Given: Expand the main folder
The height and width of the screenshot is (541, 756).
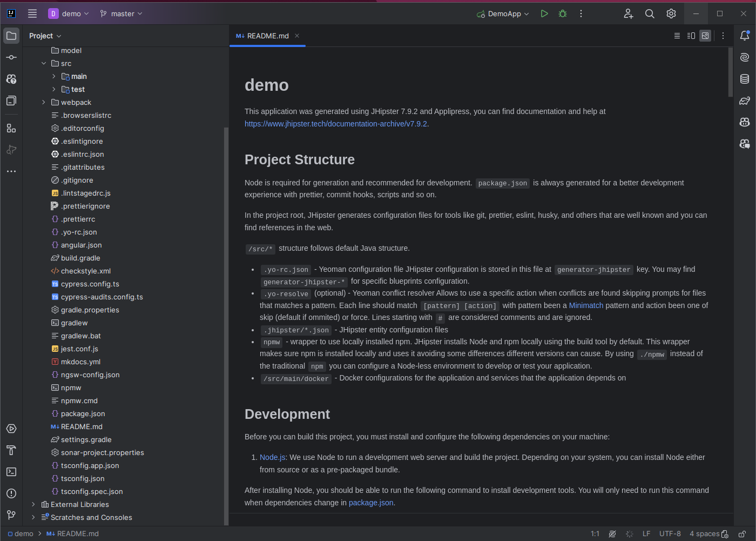Looking at the screenshot, I should click(54, 76).
